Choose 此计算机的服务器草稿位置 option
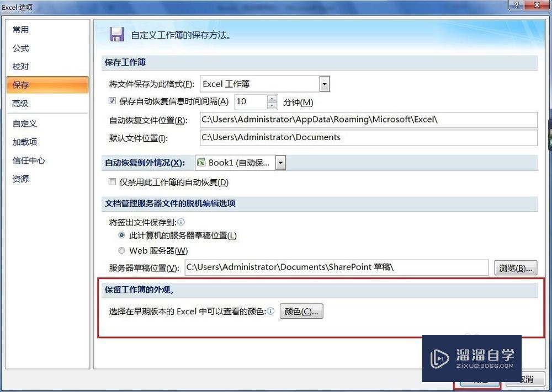Screen dimensions: 552x392 point(121,235)
